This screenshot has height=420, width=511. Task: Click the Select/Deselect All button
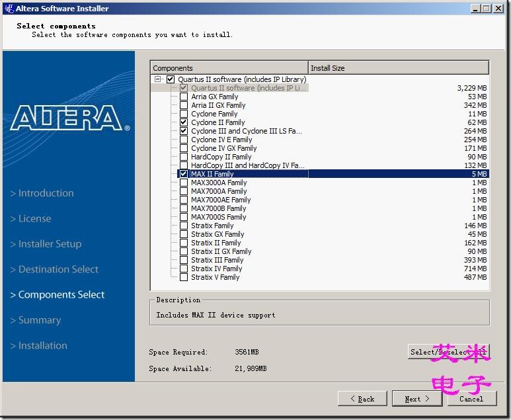[x=448, y=352]
